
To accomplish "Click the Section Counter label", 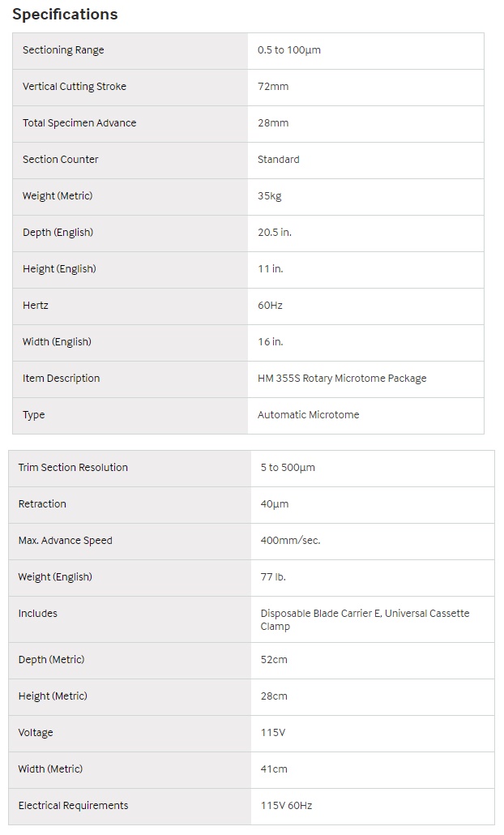I will (61, 160).
